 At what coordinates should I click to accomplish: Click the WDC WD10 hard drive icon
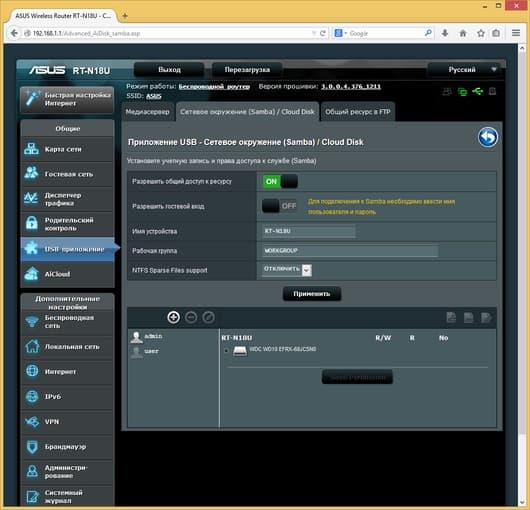(240, 350)
